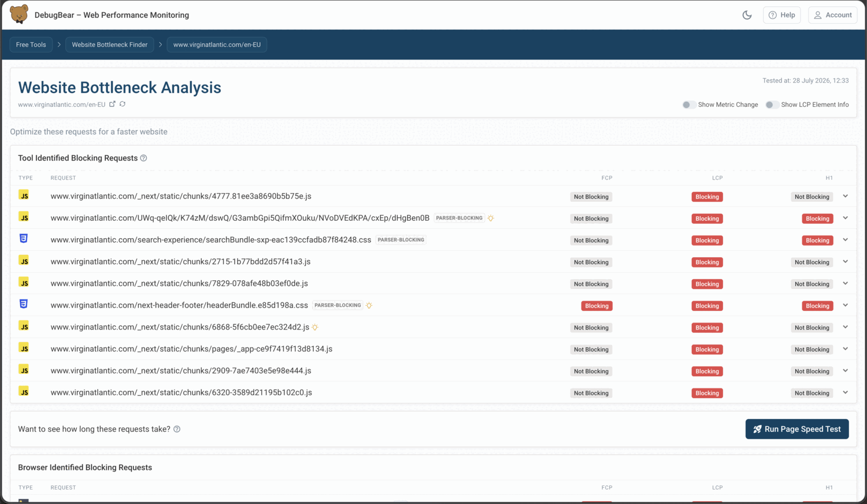The height and width of the screenshot is (504, 867).
Task: Expand the 4777 chunk request row
Action: [x=845, y=197]
